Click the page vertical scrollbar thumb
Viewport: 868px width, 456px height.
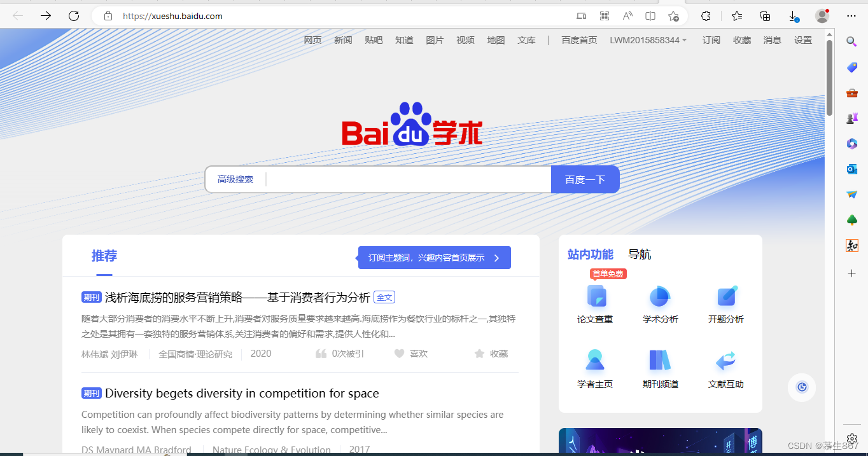pyautogui.click(x=830, y=78)
